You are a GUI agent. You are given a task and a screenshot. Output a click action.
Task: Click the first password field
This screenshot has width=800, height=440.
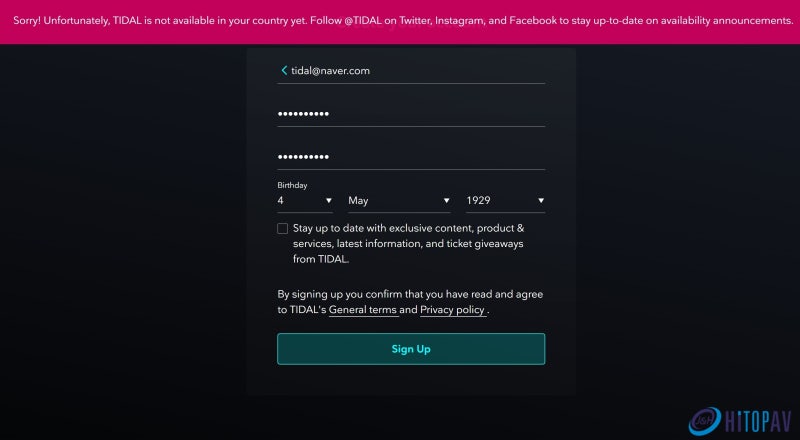click(411, 114)
